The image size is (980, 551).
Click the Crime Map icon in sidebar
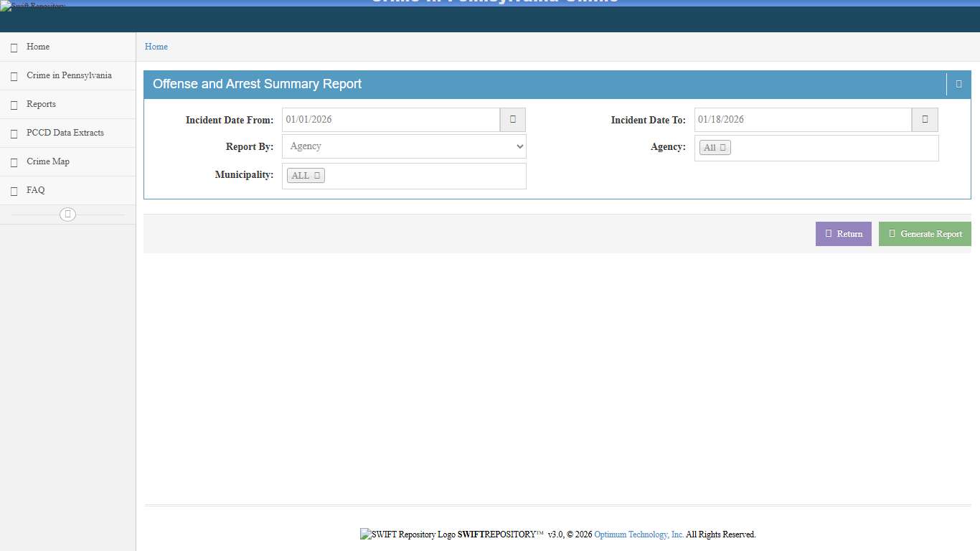(14, 162)
